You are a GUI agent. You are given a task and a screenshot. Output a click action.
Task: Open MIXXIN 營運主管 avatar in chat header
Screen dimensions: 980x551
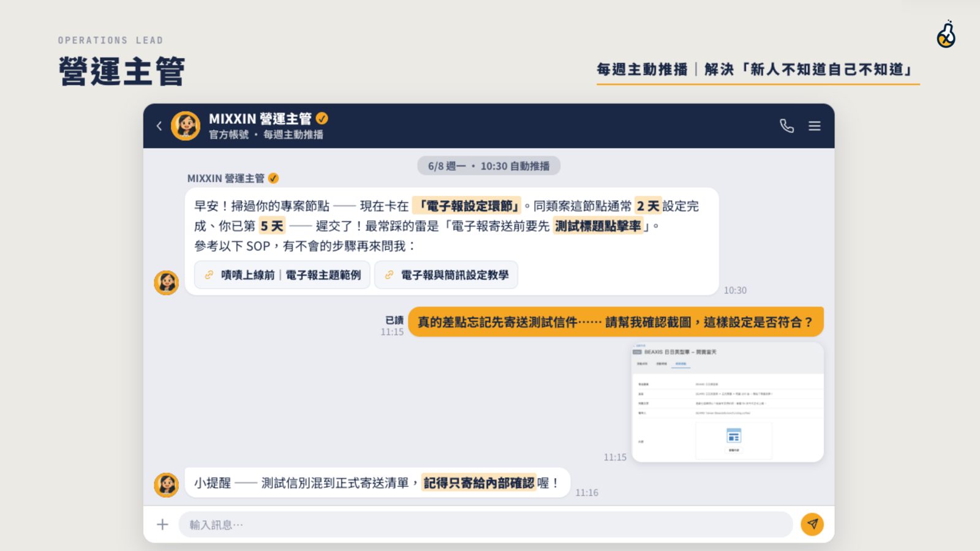pyautogui.click(x=186, y=126)
